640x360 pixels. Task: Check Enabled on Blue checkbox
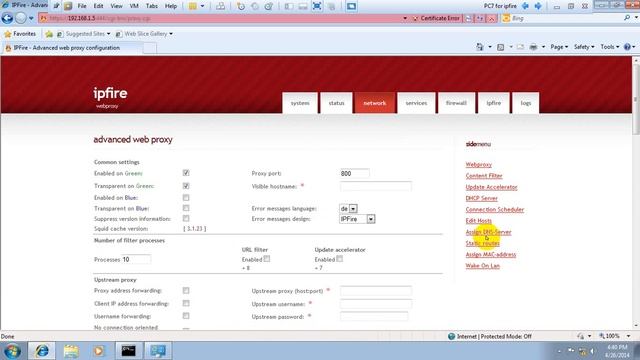click(186, 198)
